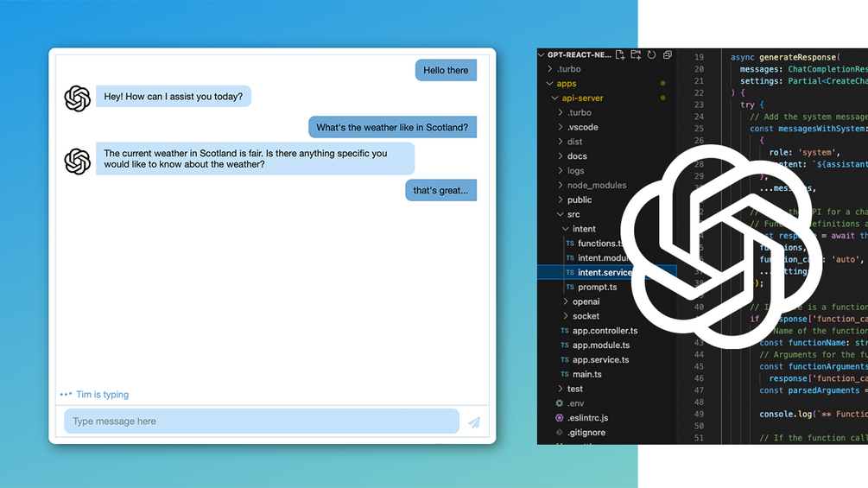Viewport: 868px width, 488px height.
Task: Click the 'settings: Partial' code line
Action: click(804, 81)
